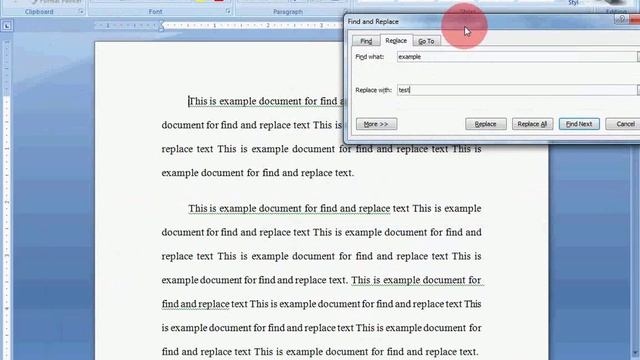The height and width of the screenshot is (360, 640).
Task: Expand options with the More button
Action: [x=376, y=124]
